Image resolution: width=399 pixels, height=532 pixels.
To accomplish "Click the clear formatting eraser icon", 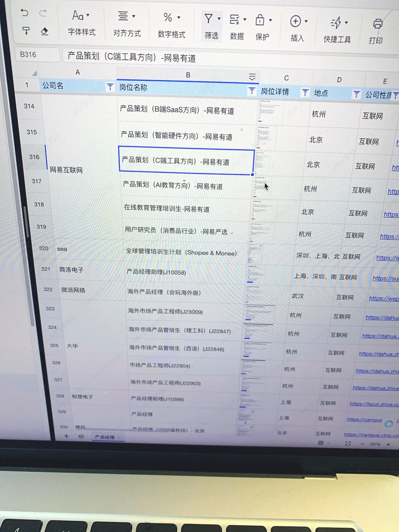I will click(x=44, y=31).
